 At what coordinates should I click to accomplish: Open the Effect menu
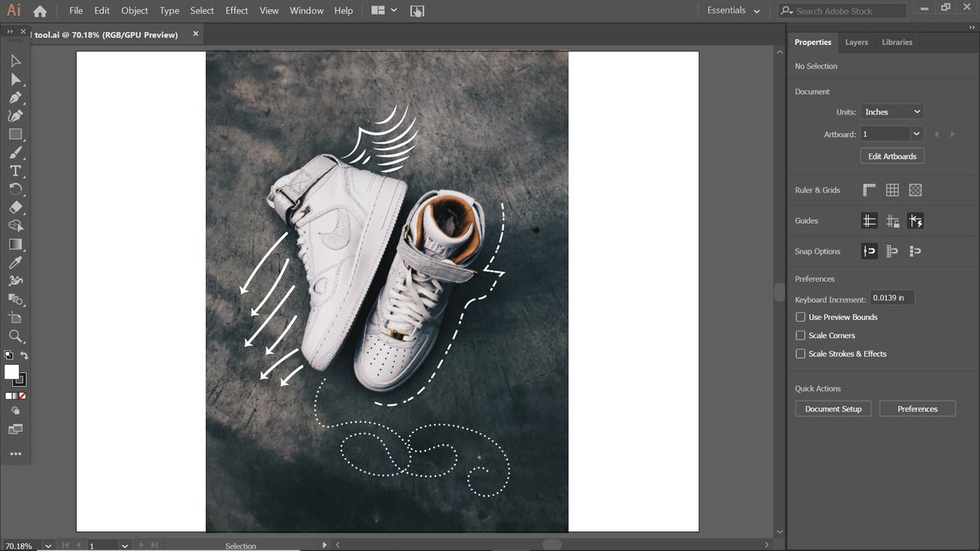[237, 11]
